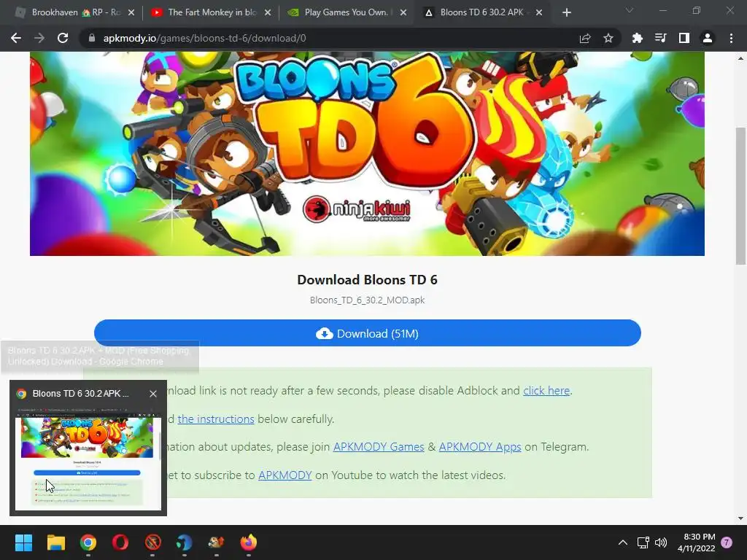Open File Explorer from taskbar
This screenshot has height=560, width=747.
click(55, 542)
